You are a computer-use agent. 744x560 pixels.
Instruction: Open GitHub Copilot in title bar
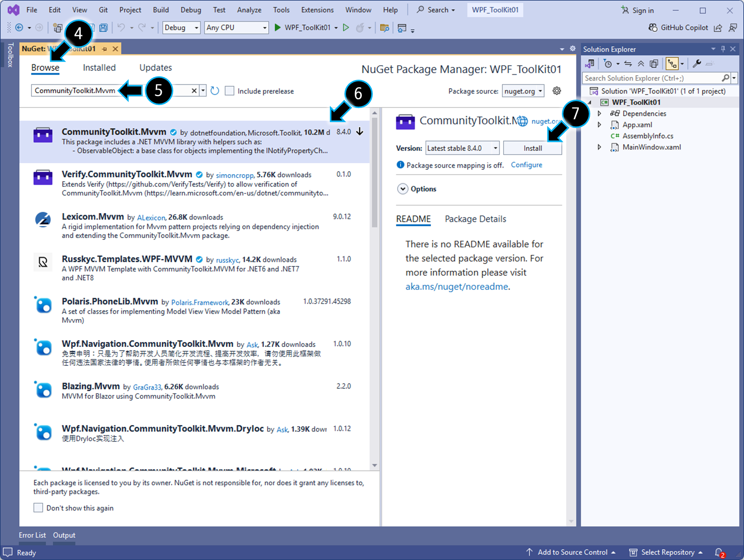tap(678, 28)
